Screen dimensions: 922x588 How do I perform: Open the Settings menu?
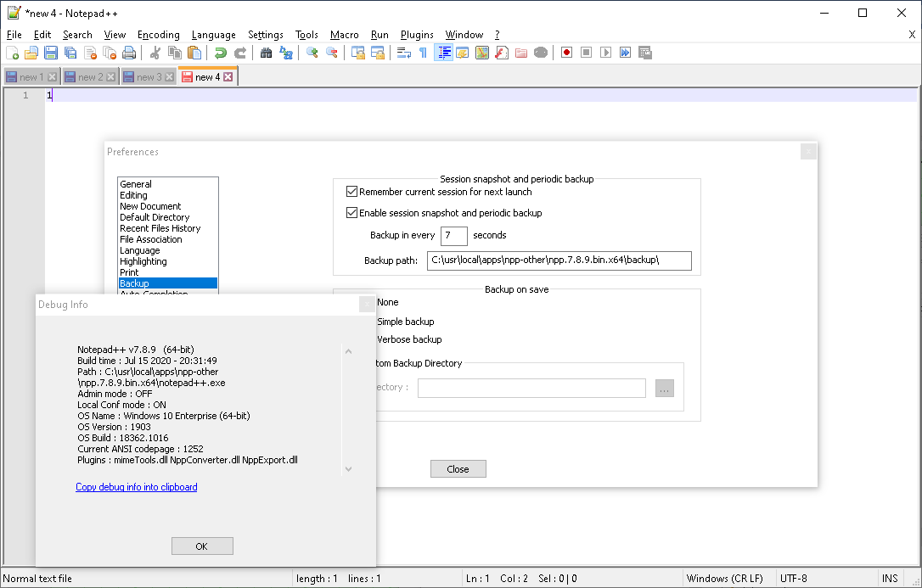265,35
